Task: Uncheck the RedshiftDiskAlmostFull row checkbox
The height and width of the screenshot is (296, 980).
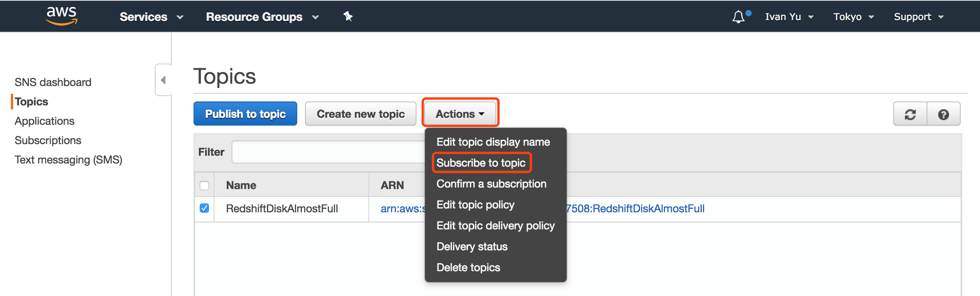Action: pos(204,208)
